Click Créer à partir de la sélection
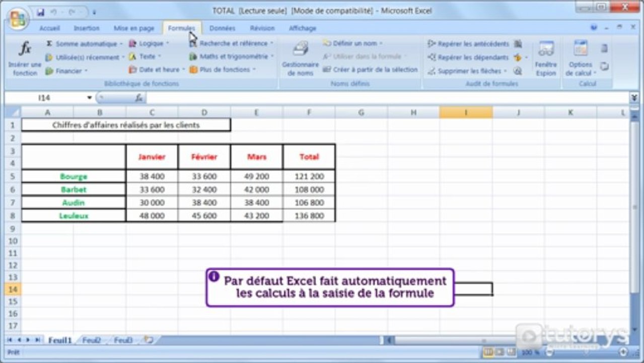This screenshot has height=363, width=644. [x=370, y=70]
